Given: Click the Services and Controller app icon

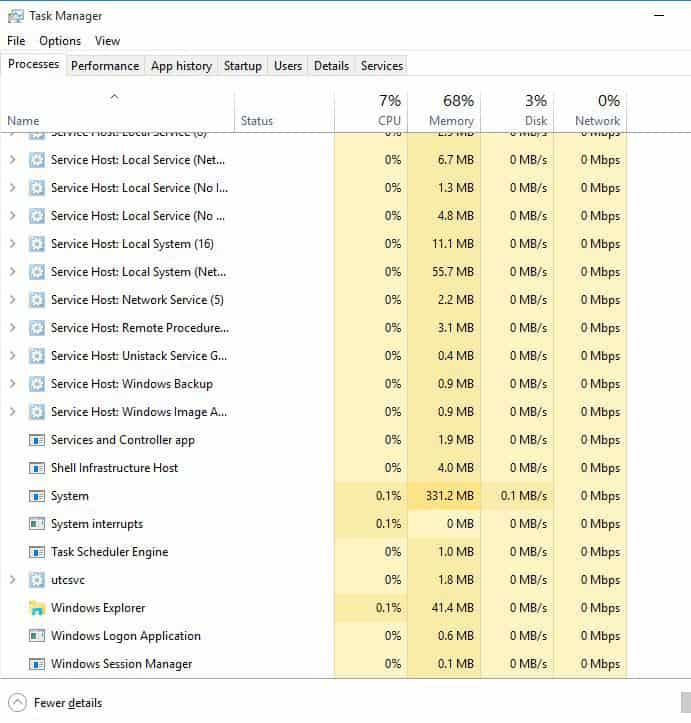Looking at the screenshot, I should pos(36,440).
